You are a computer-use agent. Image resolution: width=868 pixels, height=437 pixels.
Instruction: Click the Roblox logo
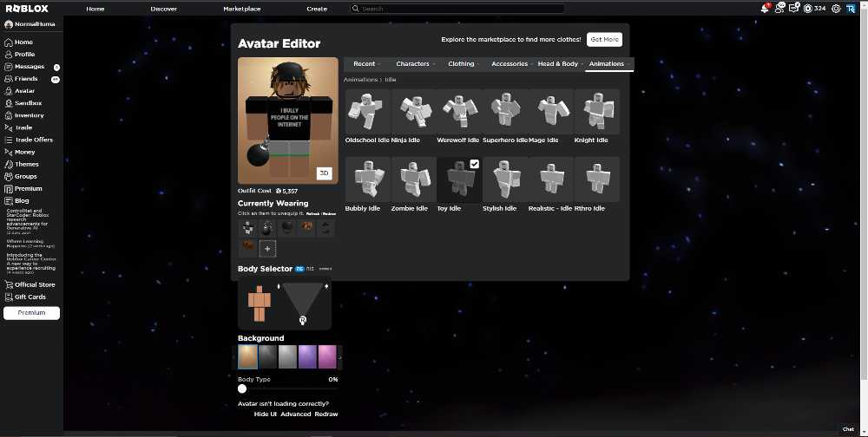coord(27,9)
